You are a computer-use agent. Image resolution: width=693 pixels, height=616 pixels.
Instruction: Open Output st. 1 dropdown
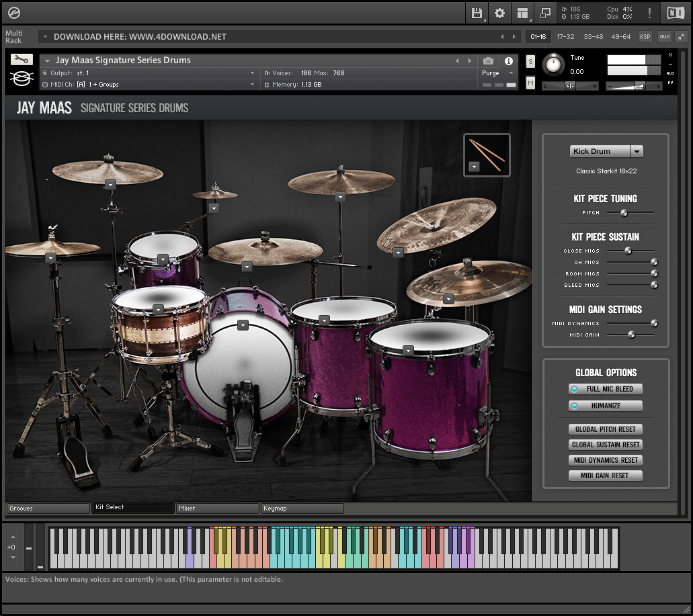(149, 73)
